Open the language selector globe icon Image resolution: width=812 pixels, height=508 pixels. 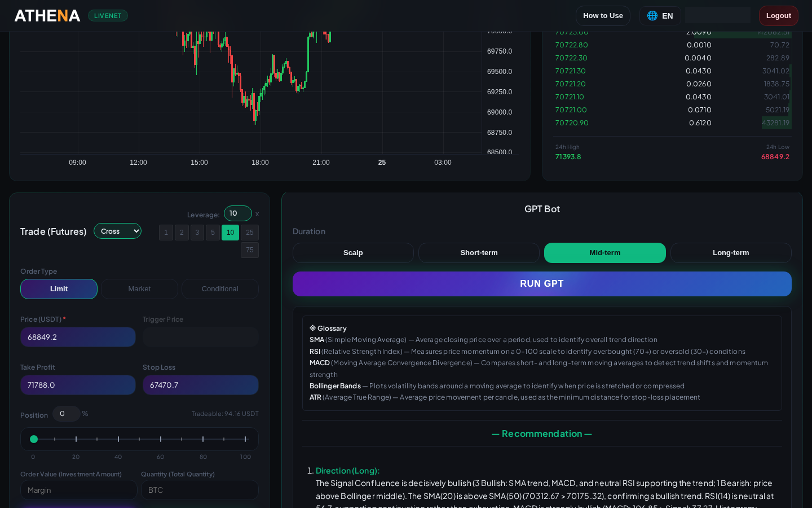click(652, 16)
